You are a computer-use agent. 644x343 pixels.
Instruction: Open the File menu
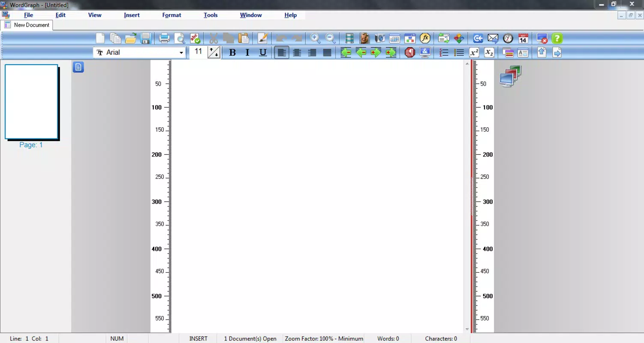click(28, 15)
